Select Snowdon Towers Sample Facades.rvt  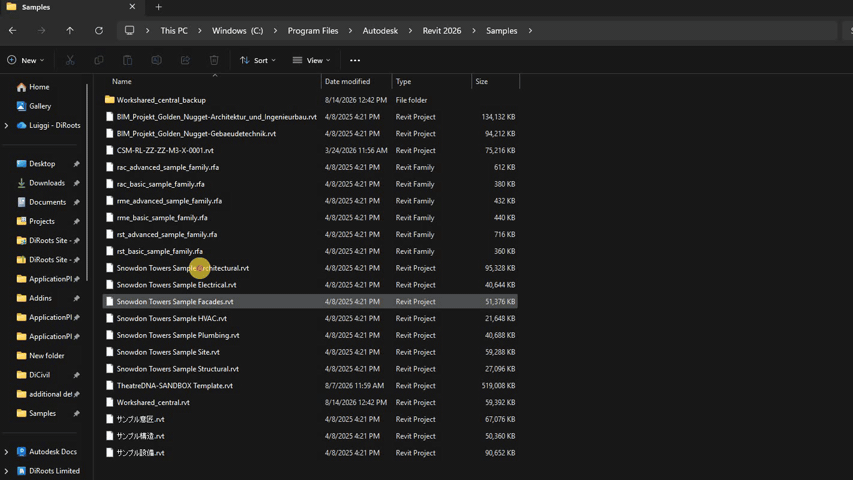[x=310, y=301]
